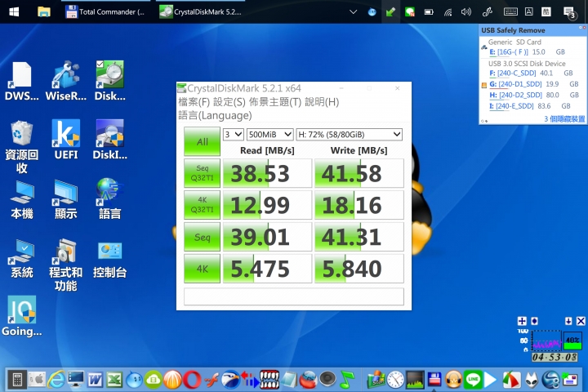Viewport: 588px width, 392px height.
Task: Select the G: [240-D1_SDD] drive entry
Action: pyautogui.click(x=515, y=84)
